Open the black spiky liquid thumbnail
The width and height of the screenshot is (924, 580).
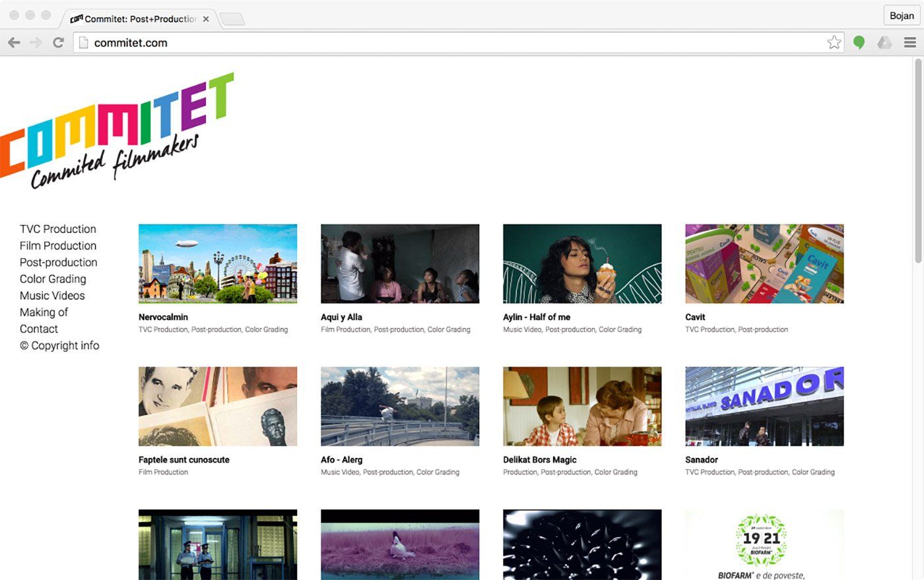tap(582, 544)
